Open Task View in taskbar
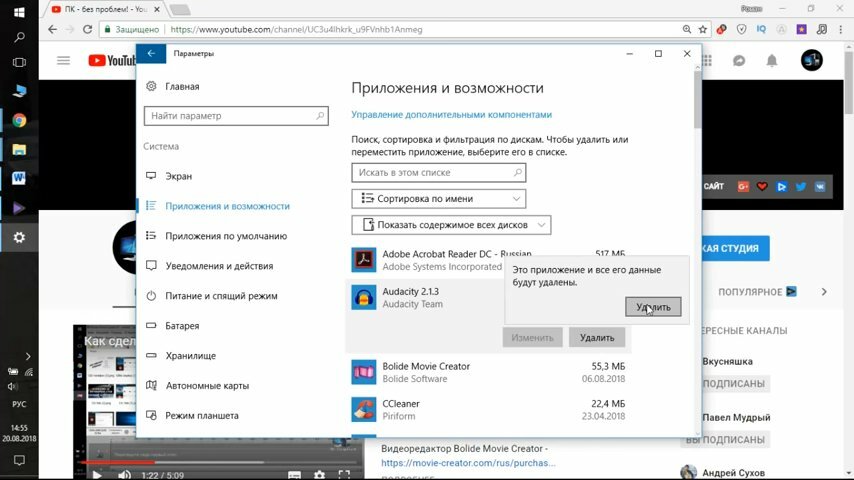 point(19,62)
